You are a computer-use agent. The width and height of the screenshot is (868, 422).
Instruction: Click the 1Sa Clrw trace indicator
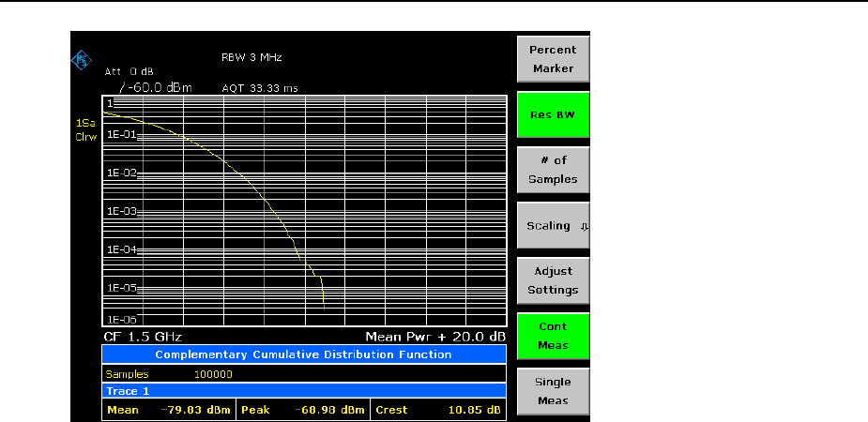(85, 130)
